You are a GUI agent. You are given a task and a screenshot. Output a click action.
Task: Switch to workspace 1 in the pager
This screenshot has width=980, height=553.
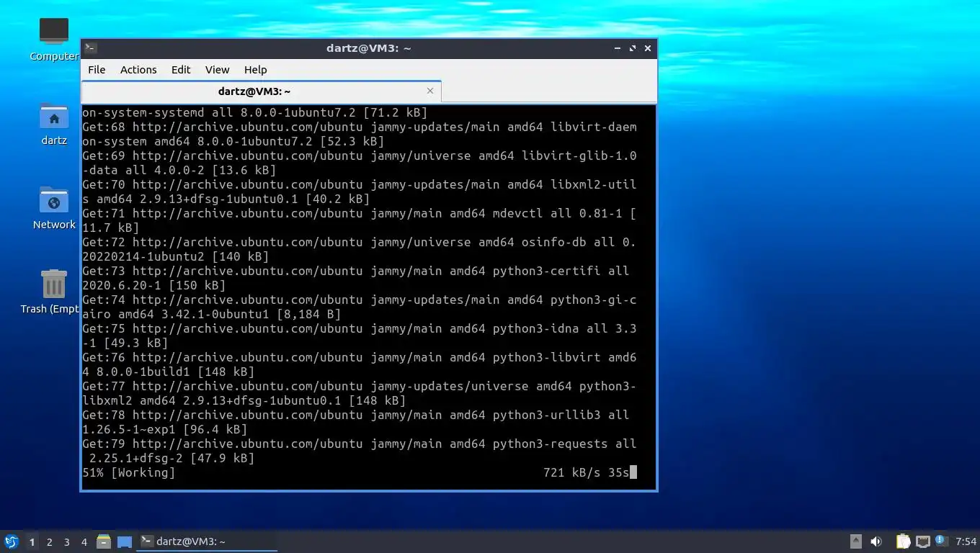click(x=32, y=541)
